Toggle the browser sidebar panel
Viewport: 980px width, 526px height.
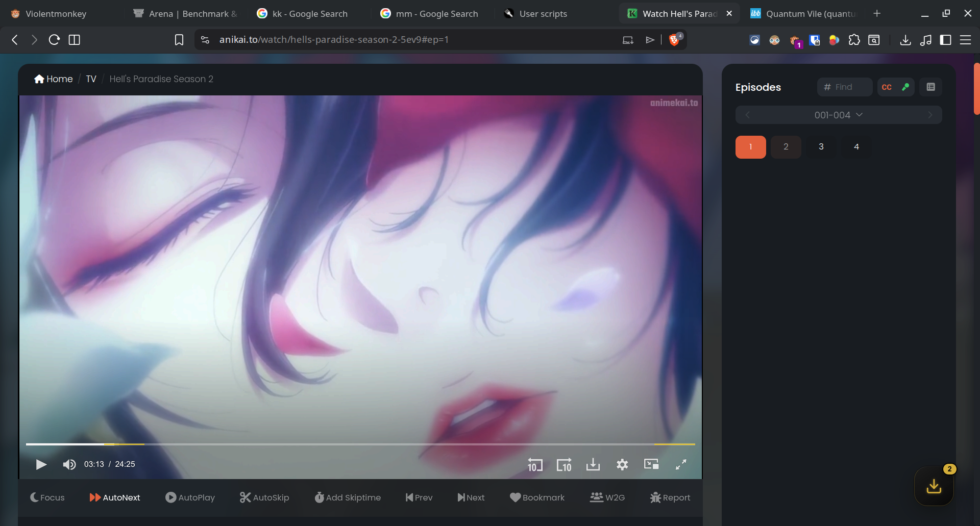945,40
